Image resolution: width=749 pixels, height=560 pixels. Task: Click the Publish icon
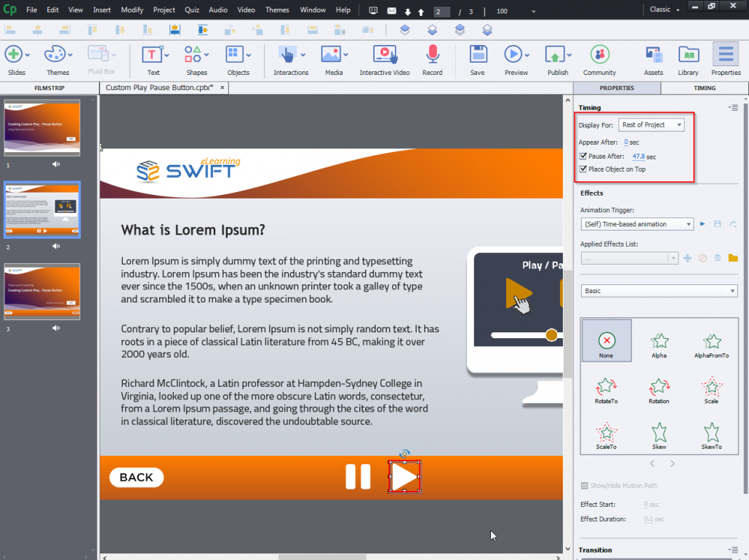(x=557, y=54)
